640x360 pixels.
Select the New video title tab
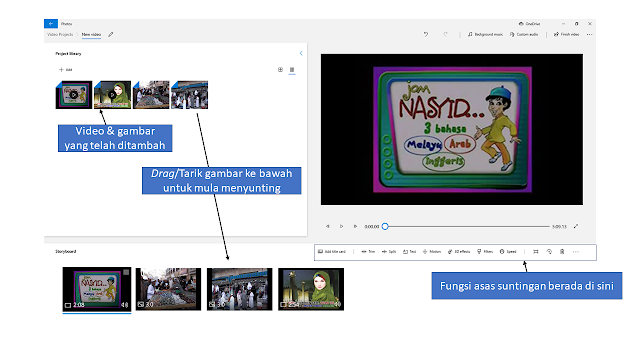pos(91,35)
